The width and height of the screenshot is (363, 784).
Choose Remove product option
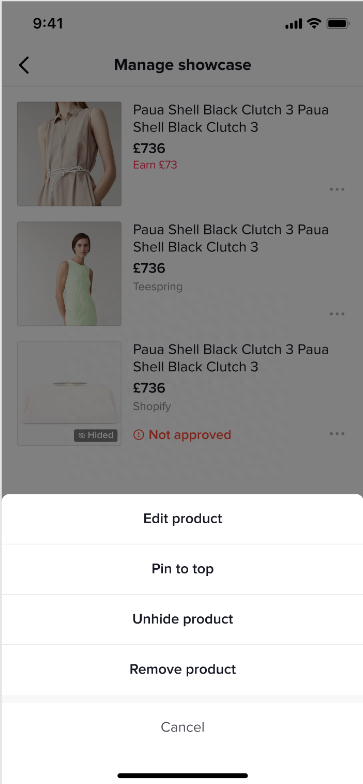(x=182, y=670)
